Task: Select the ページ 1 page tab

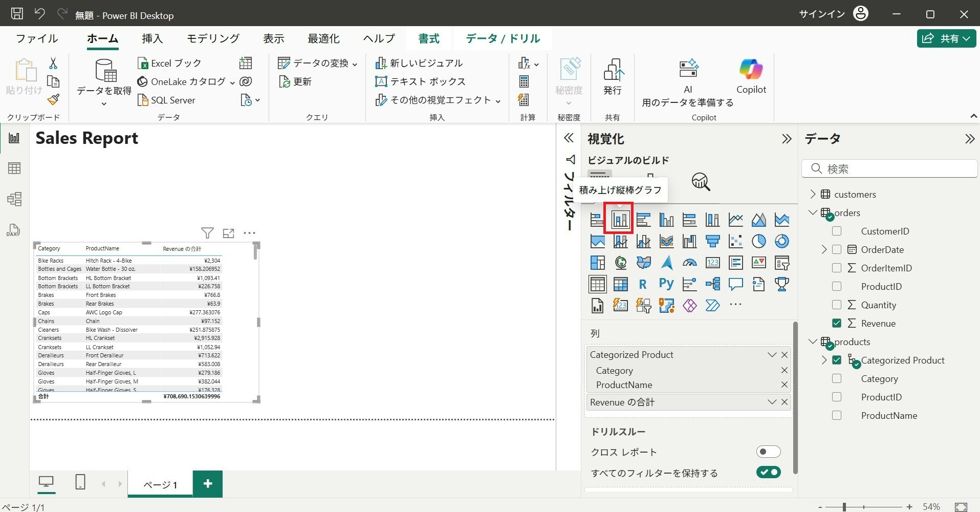Action: [x=160, y=484]
